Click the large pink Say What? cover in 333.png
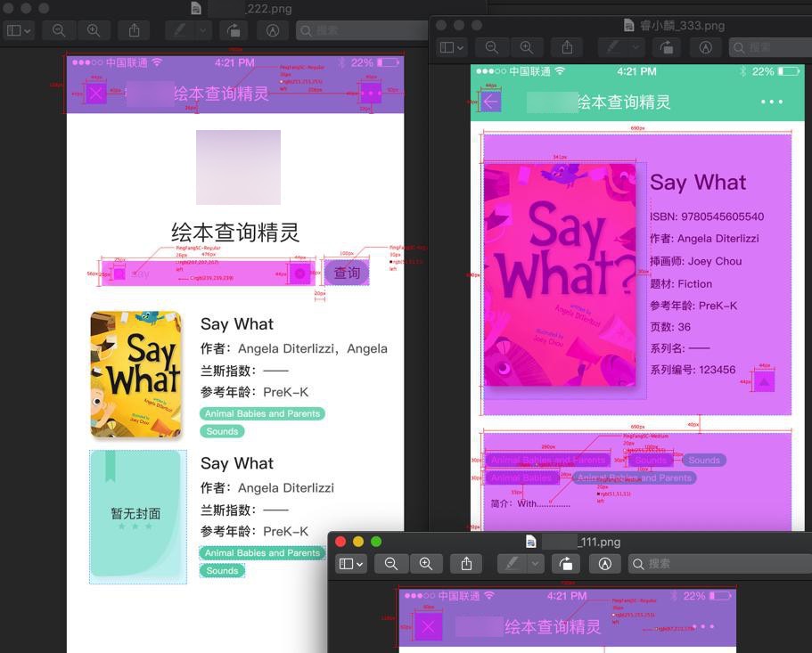Image resolution: width=812 pixels, height=653 pixels. point(560,274)
